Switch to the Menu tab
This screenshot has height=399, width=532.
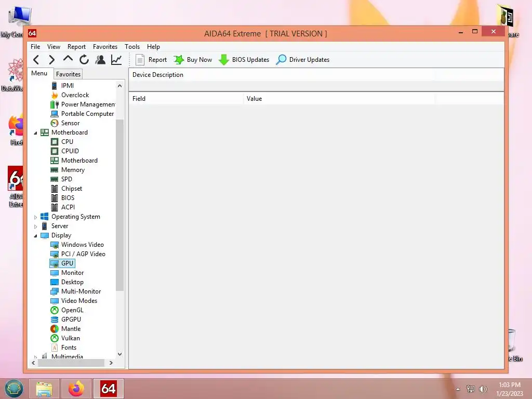39,73
